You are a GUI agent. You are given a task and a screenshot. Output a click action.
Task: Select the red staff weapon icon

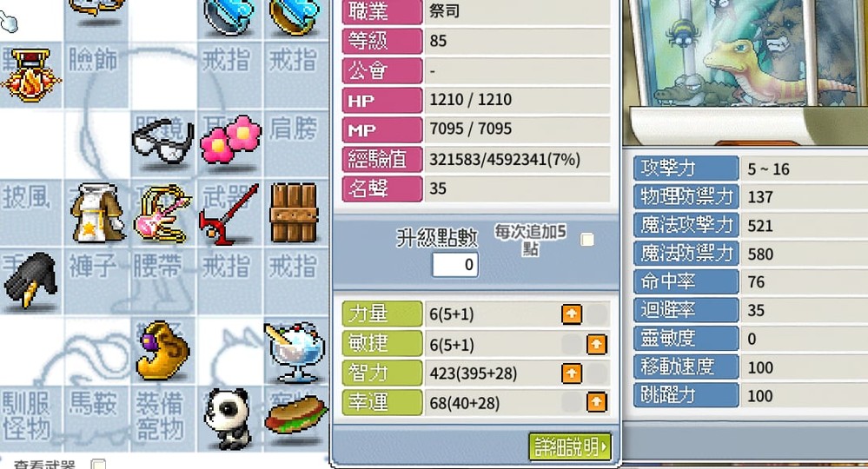pos(229,214)
